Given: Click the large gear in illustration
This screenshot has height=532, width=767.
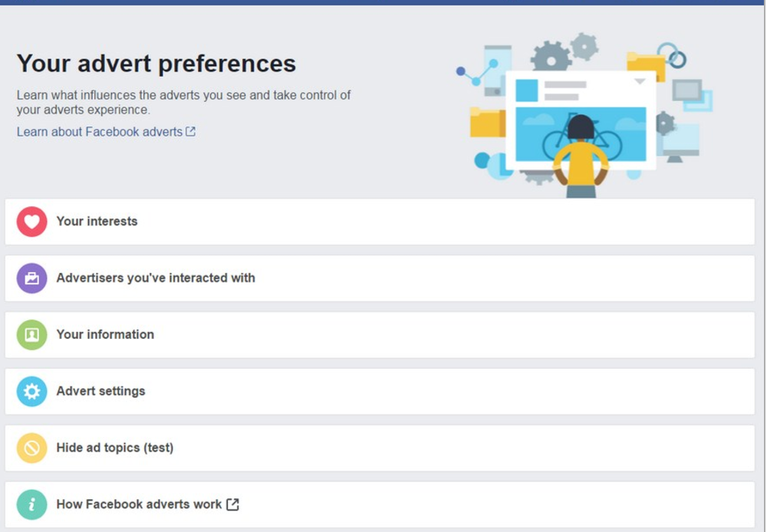Looking at the screenshot, I should pyautogui.click(x=551, y=57).
